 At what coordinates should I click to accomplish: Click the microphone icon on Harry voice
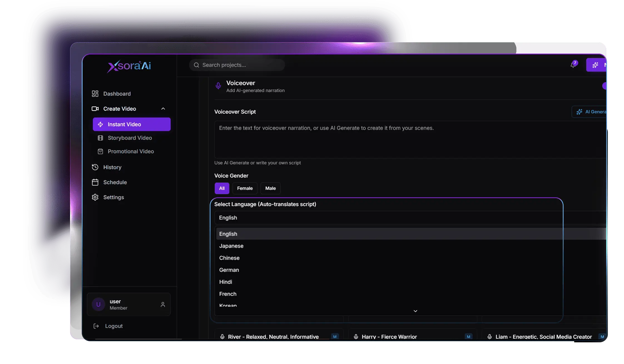tap(356, 337)
